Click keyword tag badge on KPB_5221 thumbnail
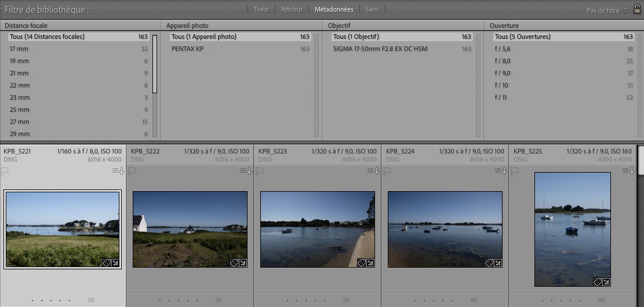Image resolution: width=644 pixels, height=307 pixels. point(105,262)
